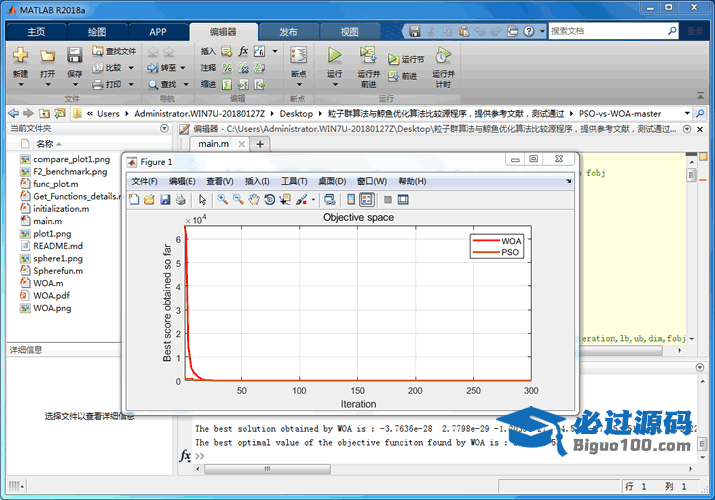Click the New file (新建) icon

pos(20,55)
